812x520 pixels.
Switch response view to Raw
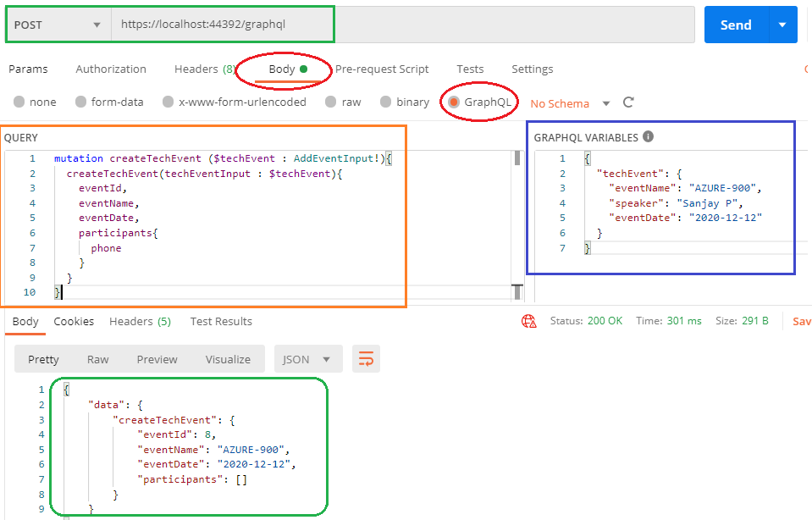point(98,359)
